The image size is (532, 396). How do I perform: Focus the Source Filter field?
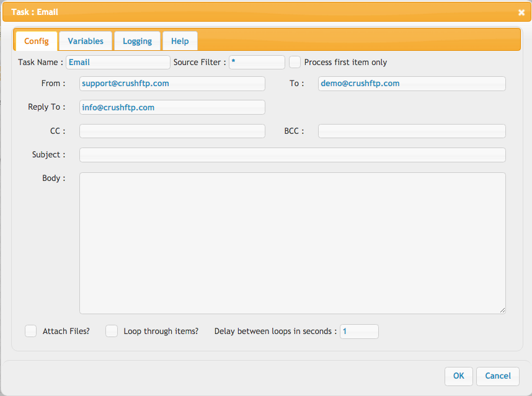pos(257,63)
